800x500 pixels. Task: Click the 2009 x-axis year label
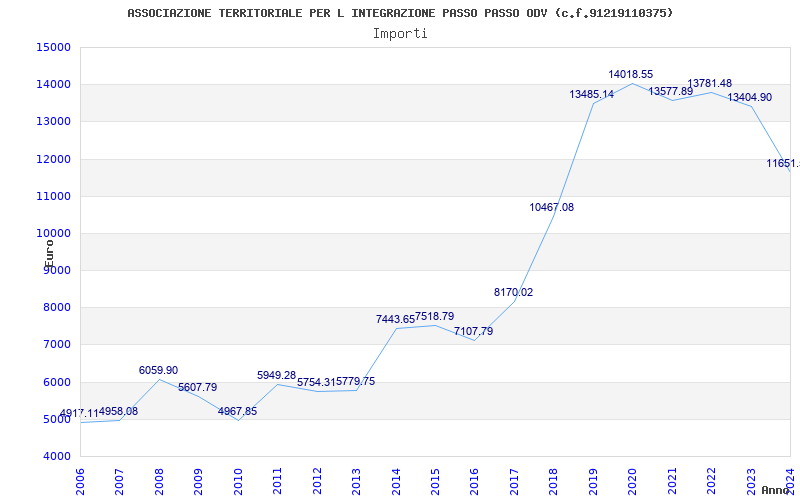pyautogui.click(x=198, y=482)
